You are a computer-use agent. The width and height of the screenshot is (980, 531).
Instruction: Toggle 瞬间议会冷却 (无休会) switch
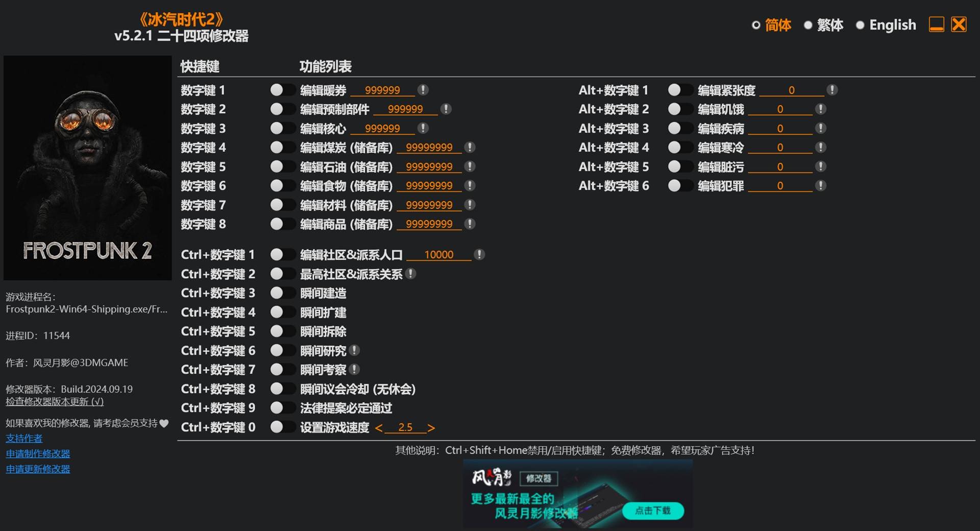tap(282, 389)
